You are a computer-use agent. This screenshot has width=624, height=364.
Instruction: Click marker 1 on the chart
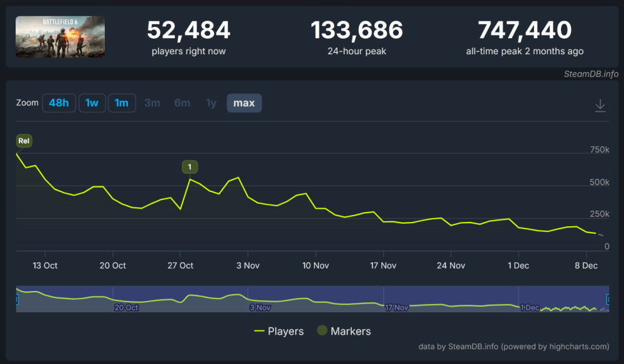[x=190, y=167]
